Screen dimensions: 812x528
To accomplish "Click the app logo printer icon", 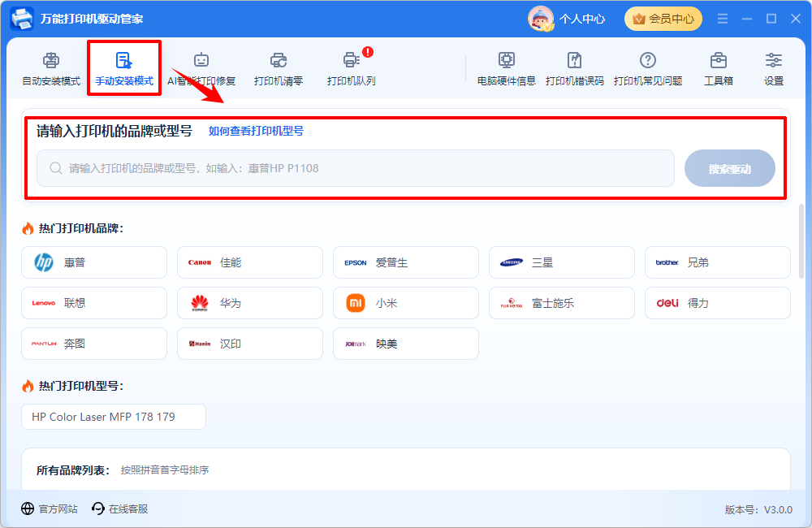I will click(22, 19).
